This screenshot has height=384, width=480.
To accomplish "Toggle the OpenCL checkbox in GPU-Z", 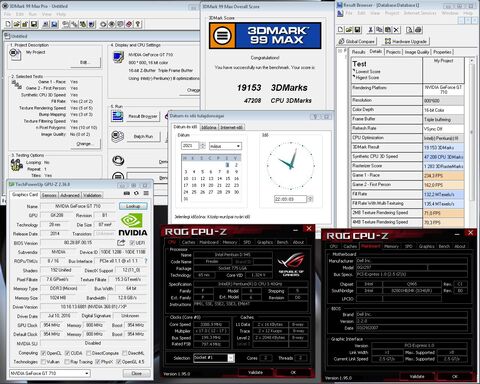I will 43,353.
